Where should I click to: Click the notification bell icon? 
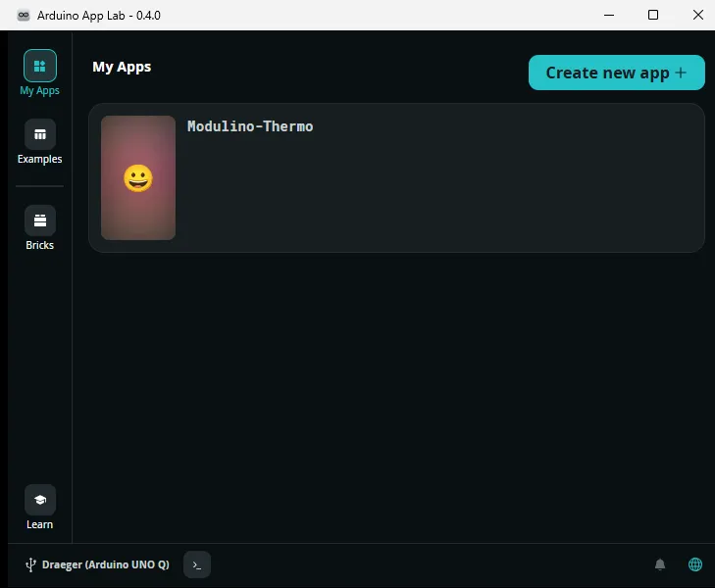pyautogui.click(x=660, y=564)
